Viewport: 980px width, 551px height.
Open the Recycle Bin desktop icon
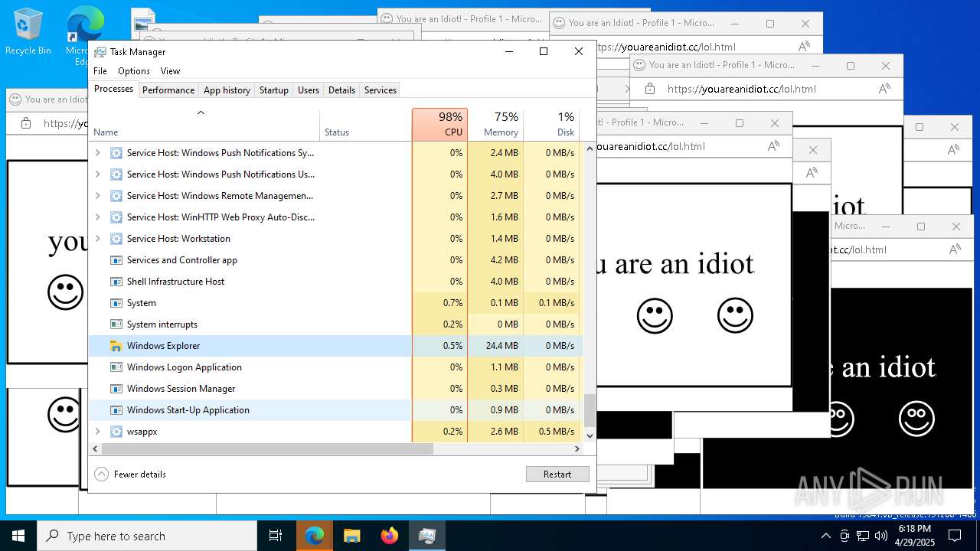click(x=28, y=32)
